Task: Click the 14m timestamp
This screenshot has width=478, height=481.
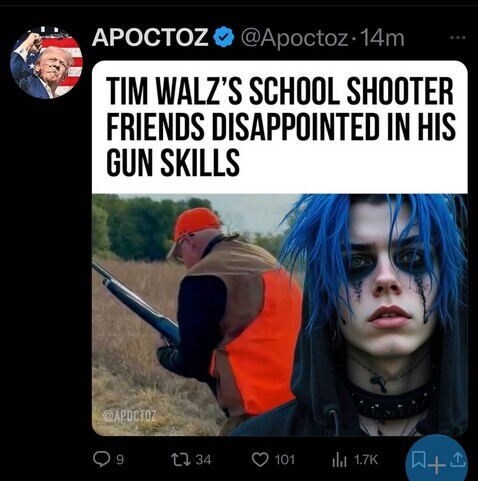Action: (x=382, y=38)
